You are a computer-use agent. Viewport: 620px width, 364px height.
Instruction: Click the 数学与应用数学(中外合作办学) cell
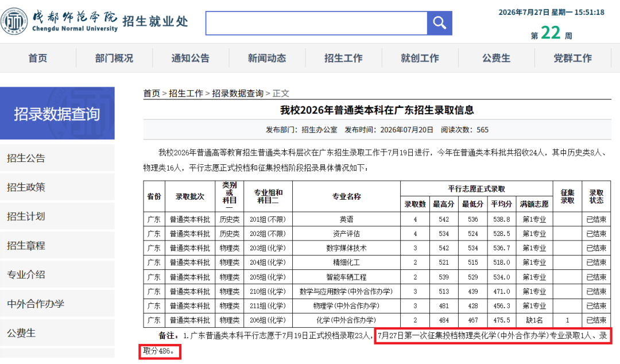[x=346, y=291]
